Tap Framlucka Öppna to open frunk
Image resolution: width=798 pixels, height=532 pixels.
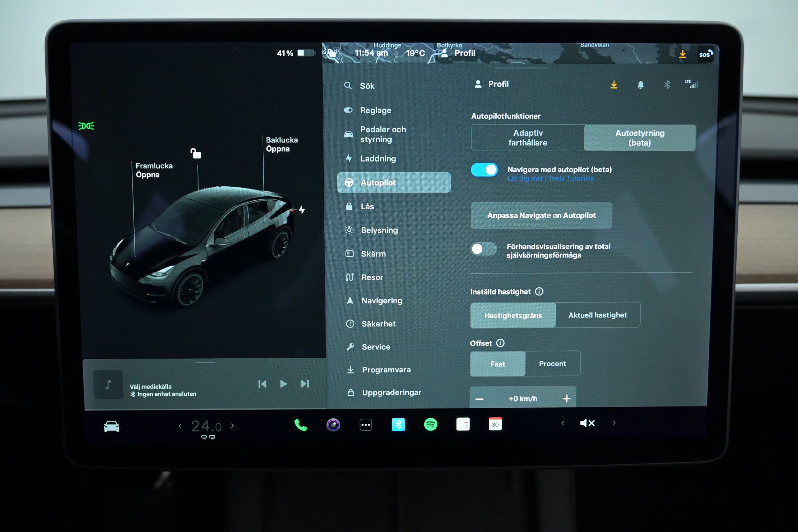click(x=154, y=170)
